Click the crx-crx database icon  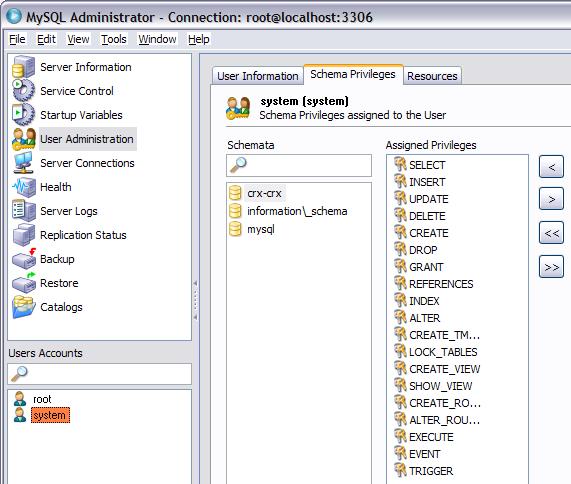[235, 193]
